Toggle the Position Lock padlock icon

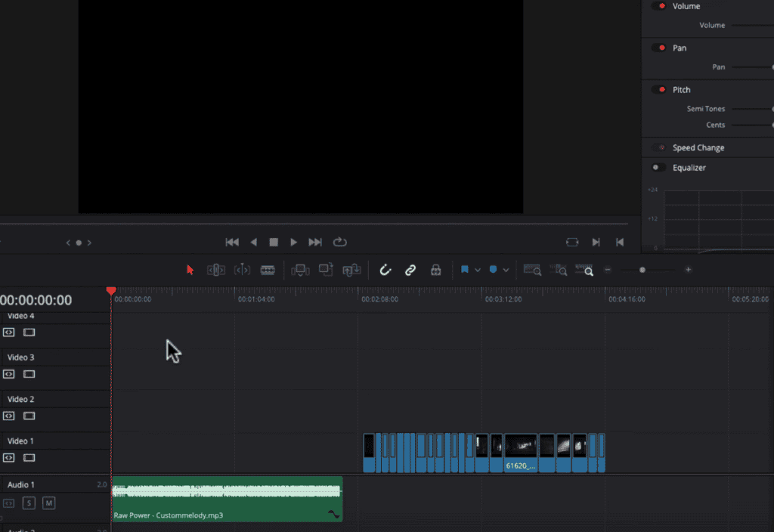click(x=436, y=270)
